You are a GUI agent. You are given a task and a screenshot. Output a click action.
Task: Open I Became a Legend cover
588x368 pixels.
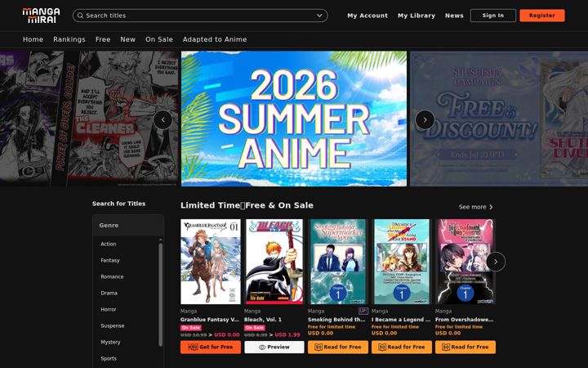point(402,262)
